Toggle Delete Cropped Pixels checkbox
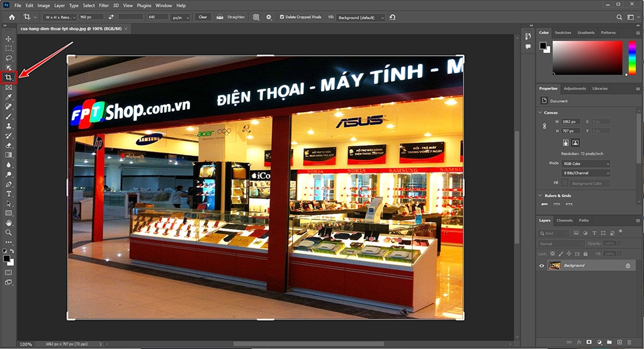Image resolution: width=644 pixels, height=349 pixels. pyautogui.click(x=282, y=17)
